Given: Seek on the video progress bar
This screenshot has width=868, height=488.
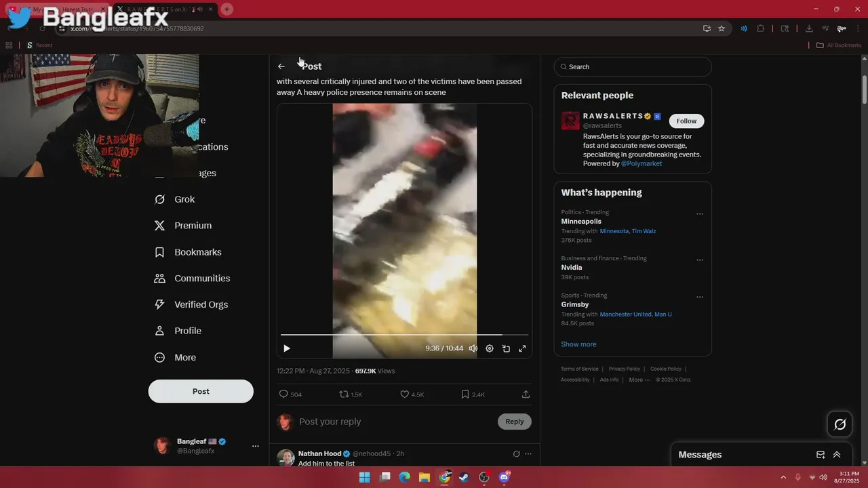Looking at the screenshot, I should [404, 335].
